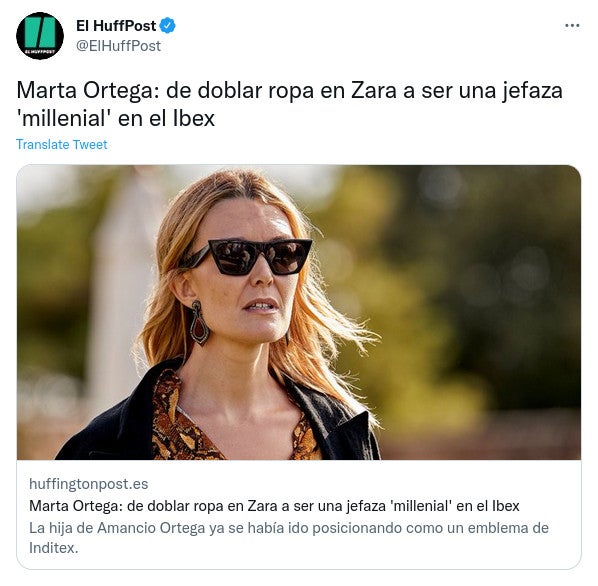598x586 pixels.
Task: Click 'Marta Ortega:' at the tweet's start
Action: click(88, 91)
